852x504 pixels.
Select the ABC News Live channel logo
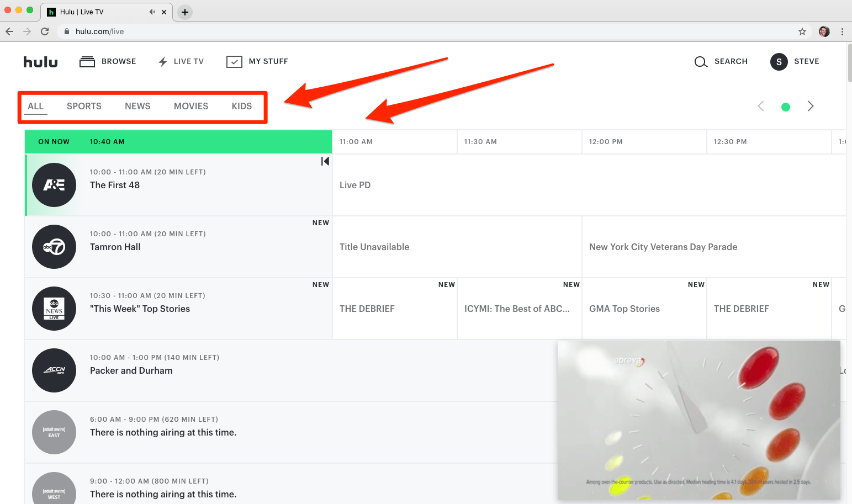tap(54, 309)
